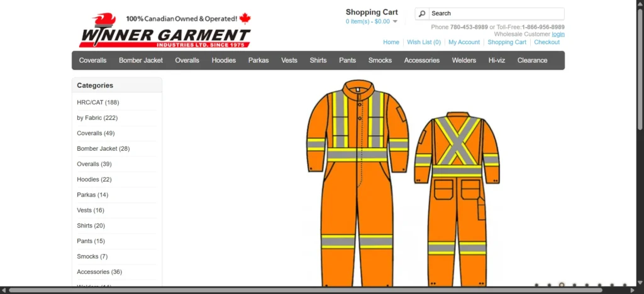Viewport: 644px width, 294px height.
Task: Select Parkas (14) in sidebar
Action: coord(92,195)
